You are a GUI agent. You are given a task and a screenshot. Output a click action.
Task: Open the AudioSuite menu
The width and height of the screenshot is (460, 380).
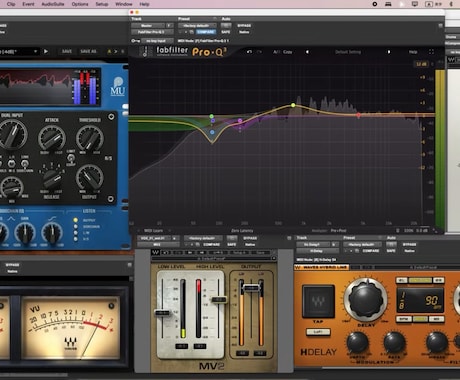click(53, 4)
